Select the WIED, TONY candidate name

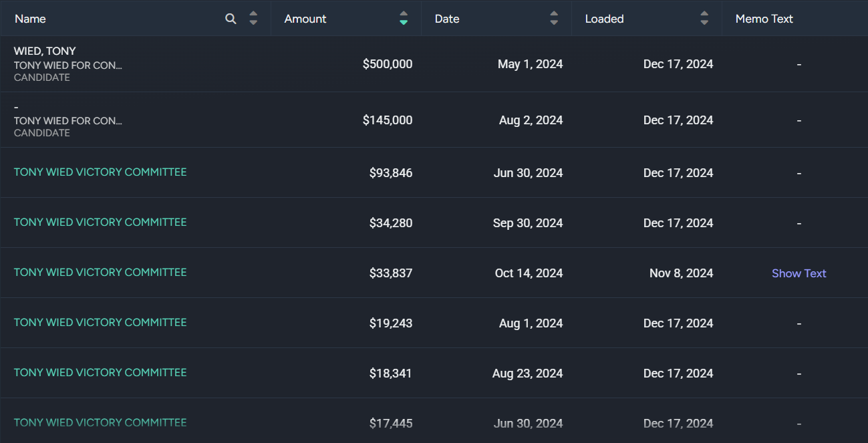tap(45, 51)
